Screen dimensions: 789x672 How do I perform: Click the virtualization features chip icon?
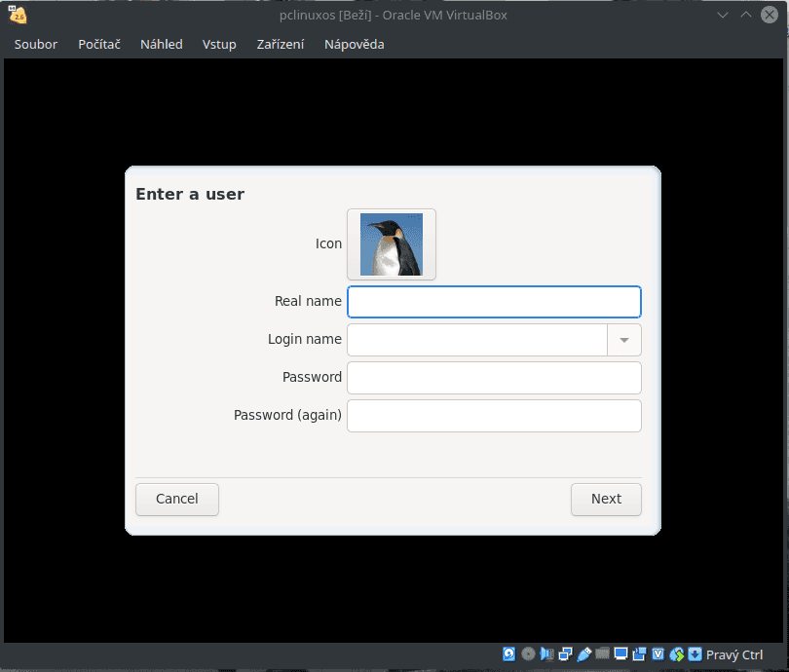(657, 653)
